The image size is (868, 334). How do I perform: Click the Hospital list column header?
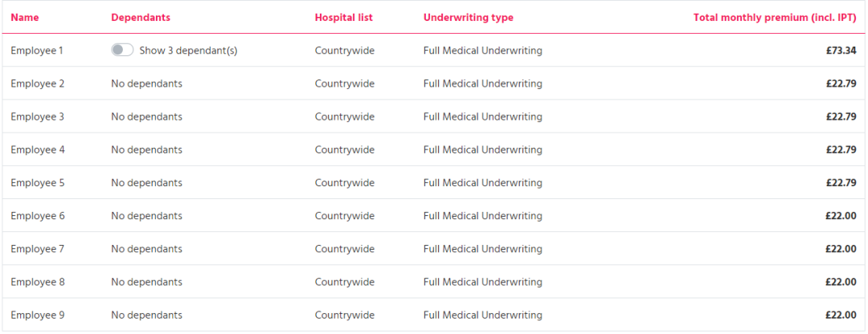[x=344, y=18]
